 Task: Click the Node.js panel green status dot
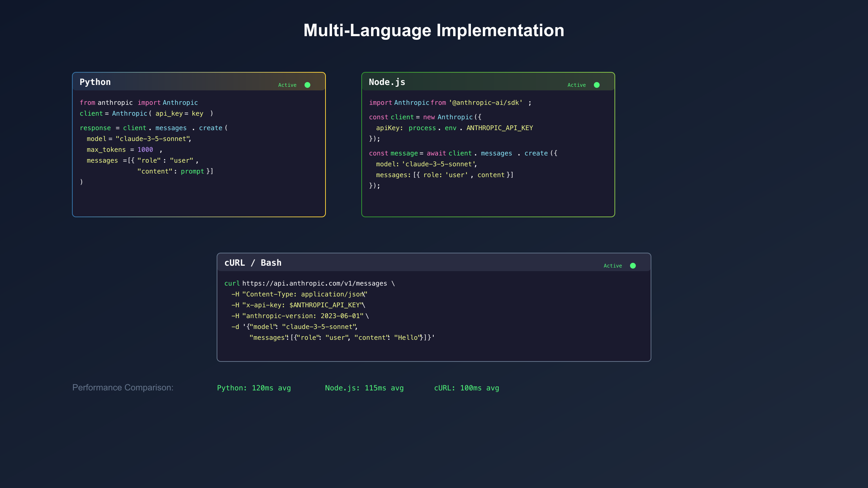pos(597,85)
